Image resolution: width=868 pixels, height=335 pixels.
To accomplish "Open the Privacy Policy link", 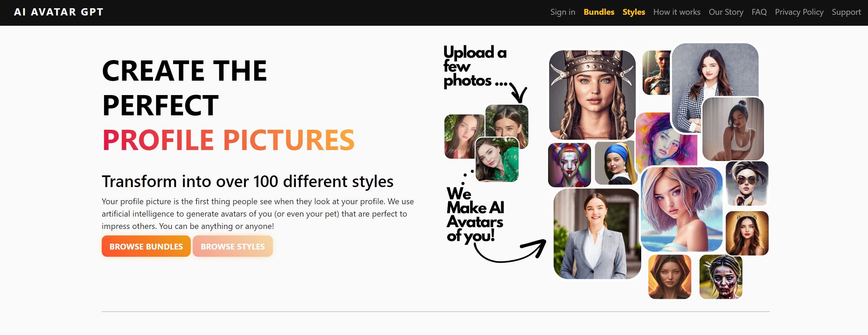I will 799,12.
